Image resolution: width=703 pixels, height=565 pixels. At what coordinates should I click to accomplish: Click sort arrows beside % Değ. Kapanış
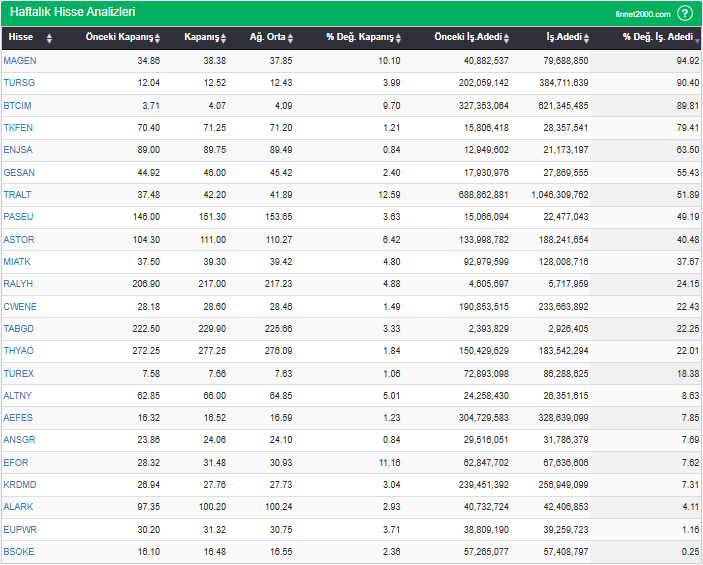tap(398, 38)
